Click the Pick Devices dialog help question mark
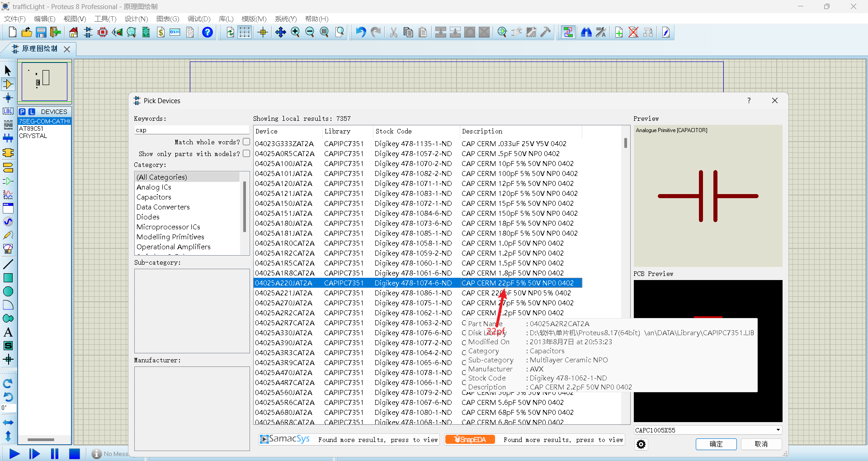 coord(749,100)
